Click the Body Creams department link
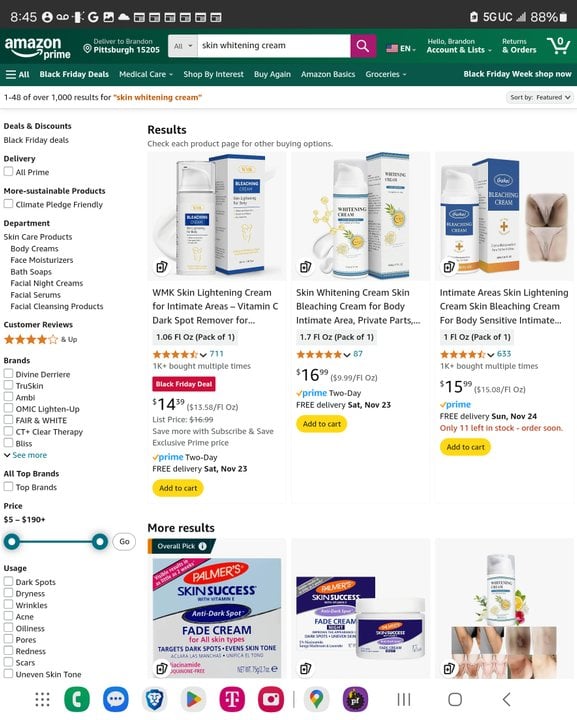The image size is (577, 720). [34, 248]
